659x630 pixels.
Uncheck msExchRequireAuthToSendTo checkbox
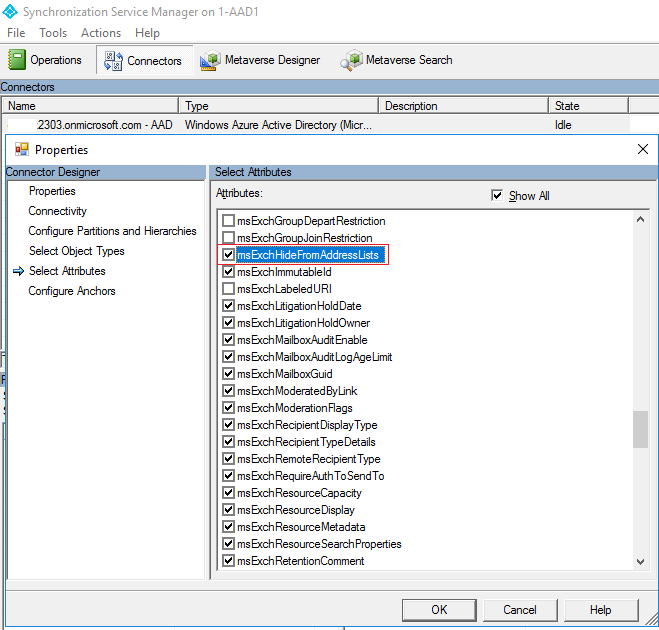pyautogui.click(x=228, y=476)
